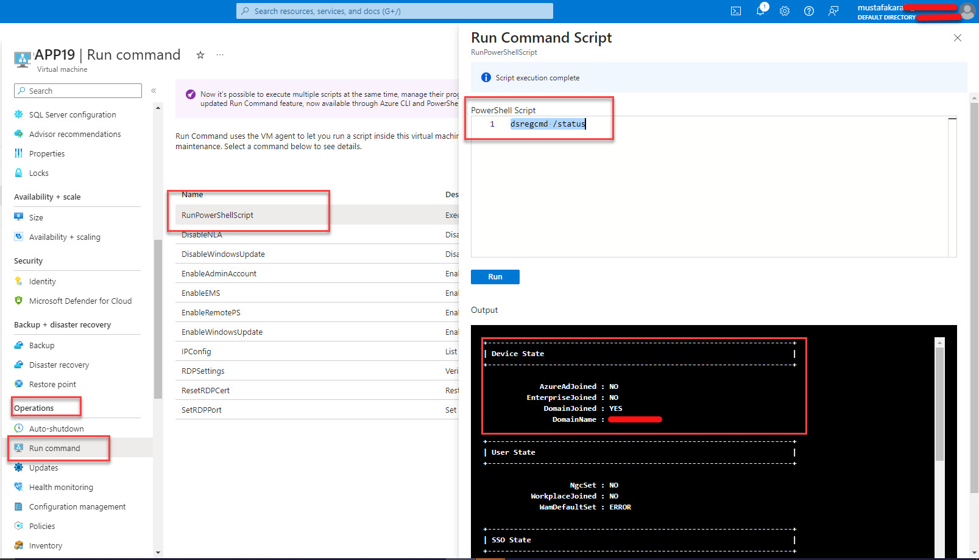
Task: Click the user account avatar
Action: pos(967,11)
